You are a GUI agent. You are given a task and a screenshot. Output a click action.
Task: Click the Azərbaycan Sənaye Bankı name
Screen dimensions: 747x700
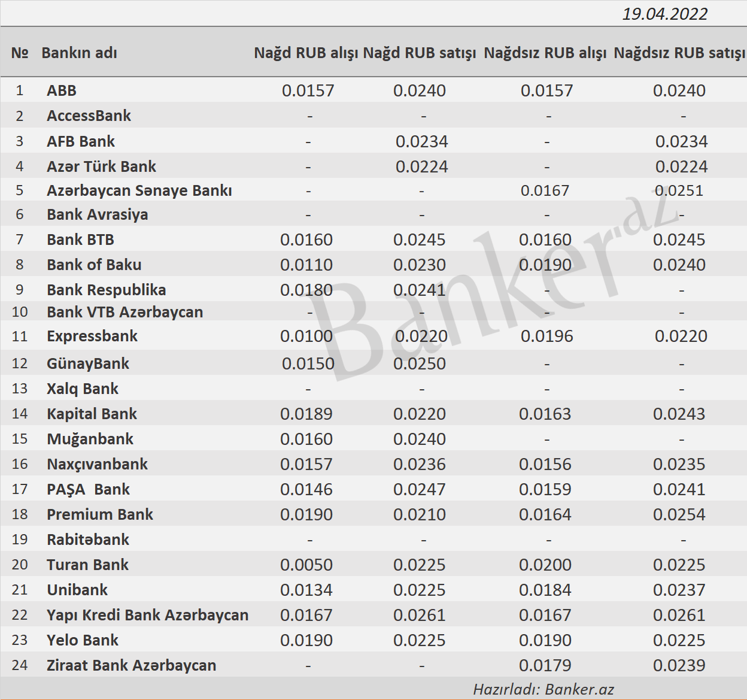139,190
